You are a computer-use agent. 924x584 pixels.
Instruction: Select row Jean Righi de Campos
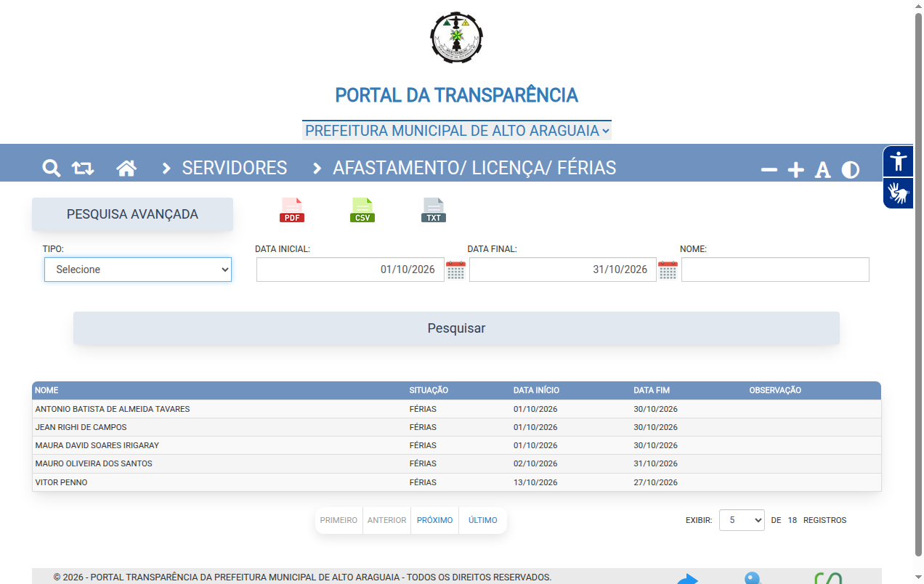point(456,427)
